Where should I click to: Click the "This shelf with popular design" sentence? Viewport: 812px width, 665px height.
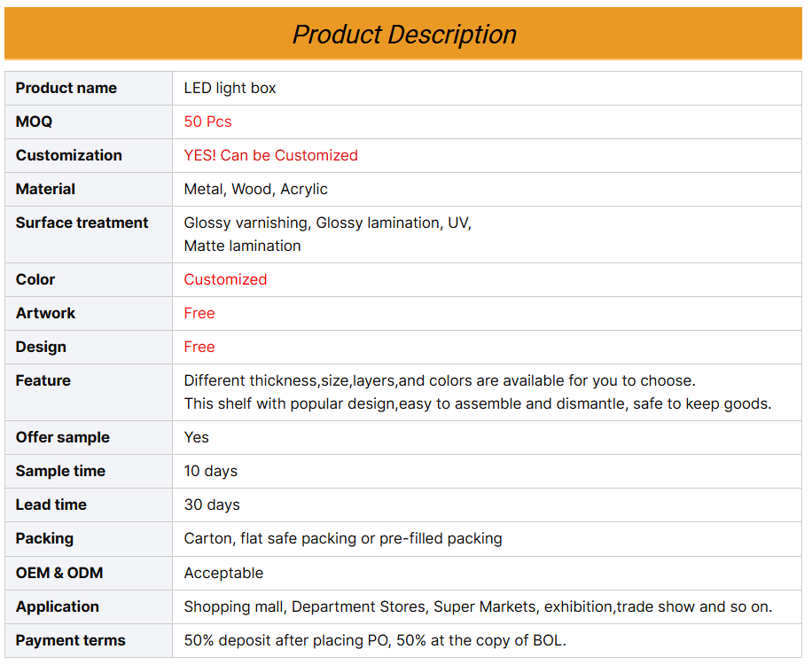[478, 404]
